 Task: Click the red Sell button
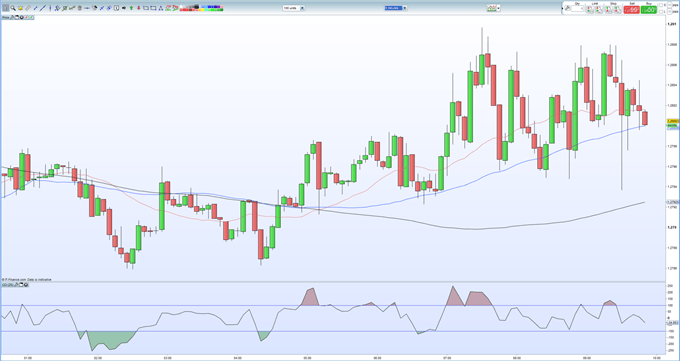tap(631, 10)
